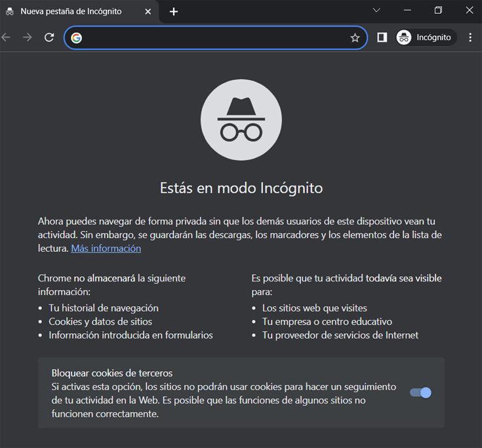The image size is (482, 448).
Task: Minimize the Chrome window
Action: (407, 10)
